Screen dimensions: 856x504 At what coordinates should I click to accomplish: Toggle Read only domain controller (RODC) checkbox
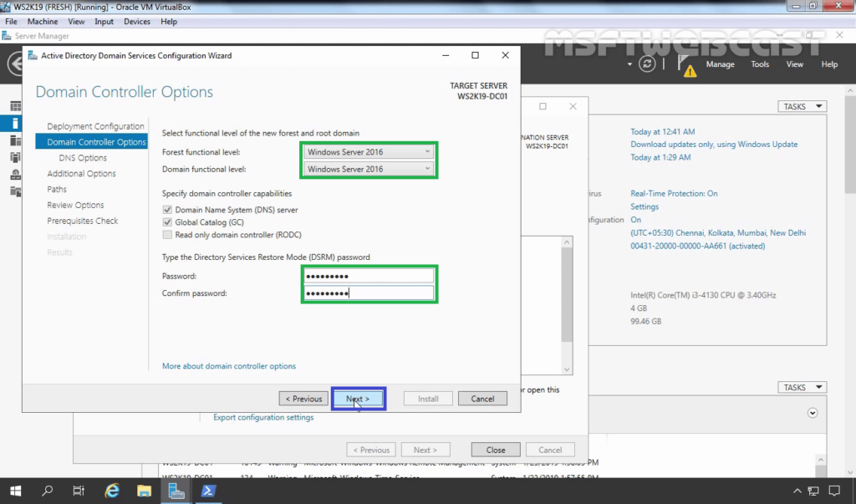167,235
